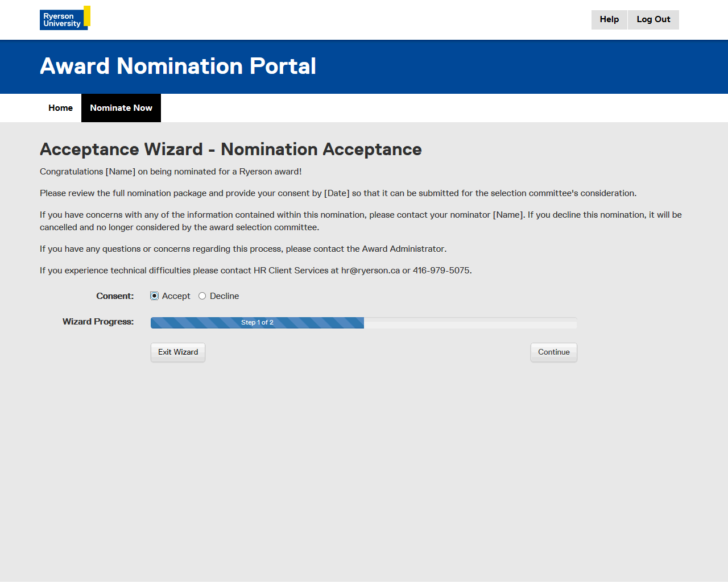
Task: Switch to the Nominate Now tab
Action: (121, 108)
